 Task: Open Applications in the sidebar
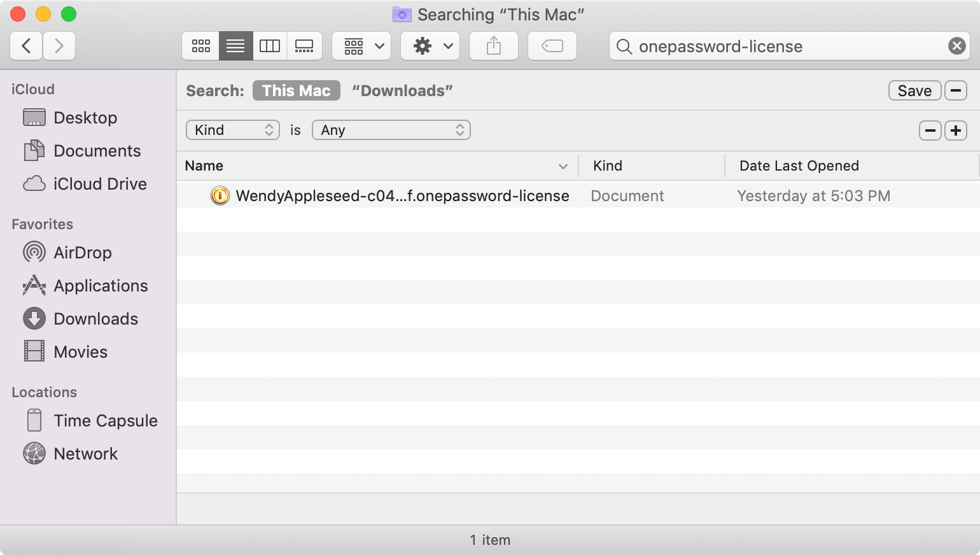coord(101,286)
